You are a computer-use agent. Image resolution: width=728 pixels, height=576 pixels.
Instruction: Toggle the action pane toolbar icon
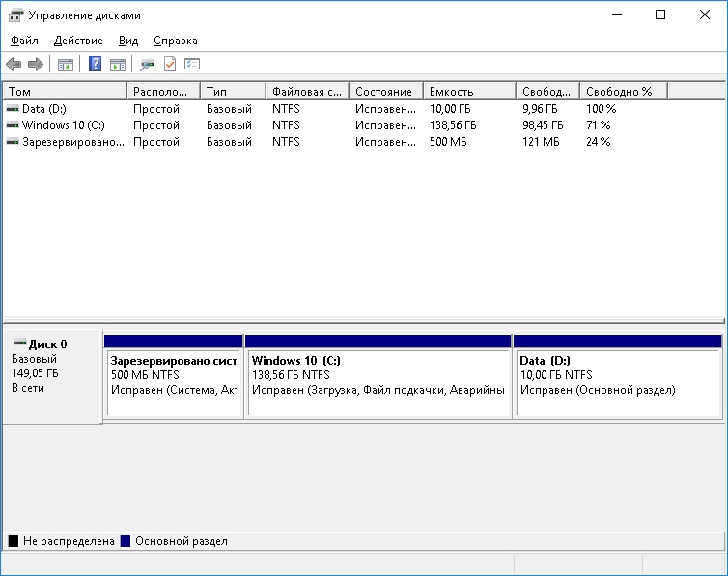click(118, 65)
